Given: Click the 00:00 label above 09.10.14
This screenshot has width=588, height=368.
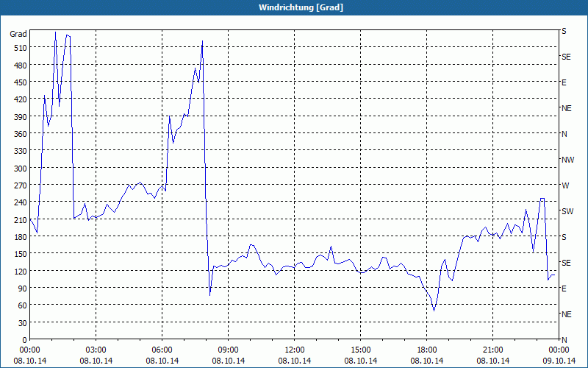Looking at the screenshot, I should [x=559, y=350].
